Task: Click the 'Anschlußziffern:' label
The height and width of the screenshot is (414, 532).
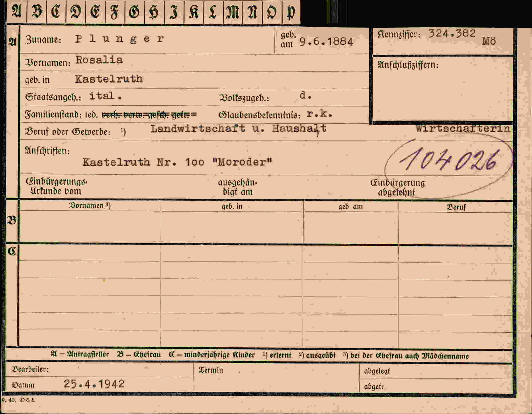Action: [x=408, y=65]
